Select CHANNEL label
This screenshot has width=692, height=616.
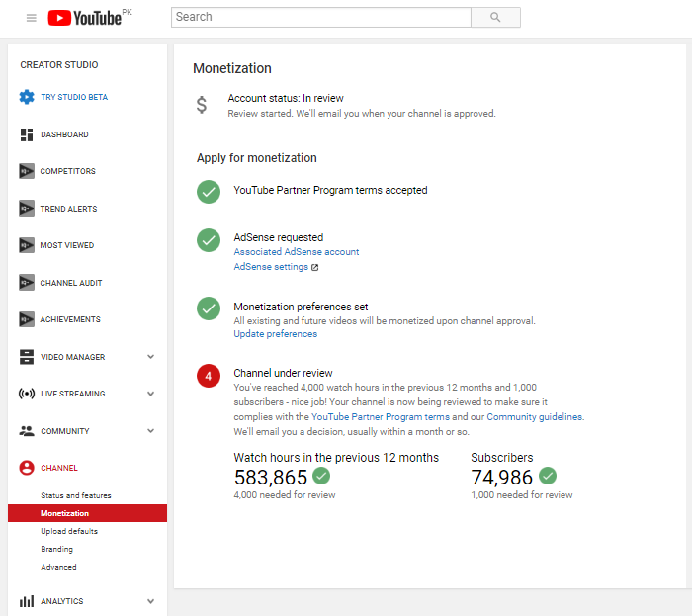click(x=59, y=468)
